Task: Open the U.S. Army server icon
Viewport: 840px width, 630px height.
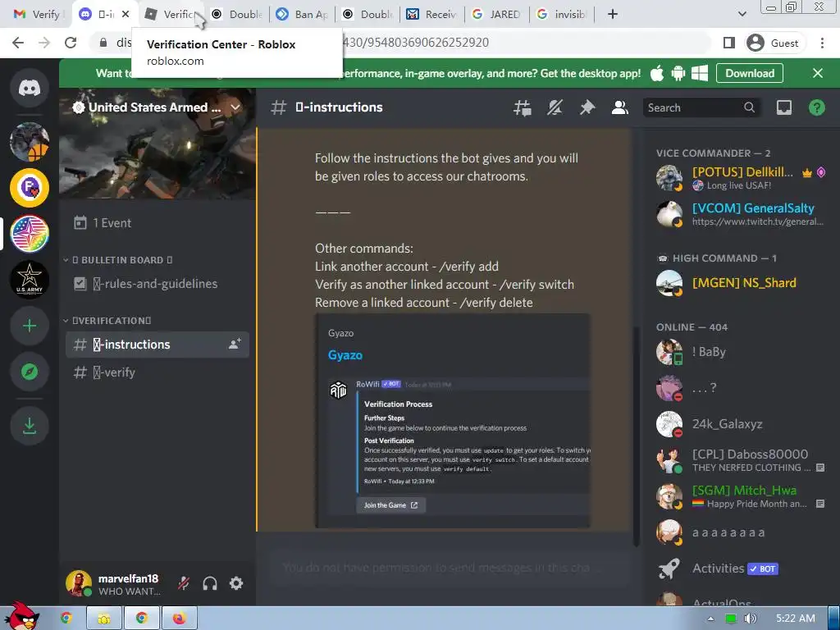Action: coord(30,280)
